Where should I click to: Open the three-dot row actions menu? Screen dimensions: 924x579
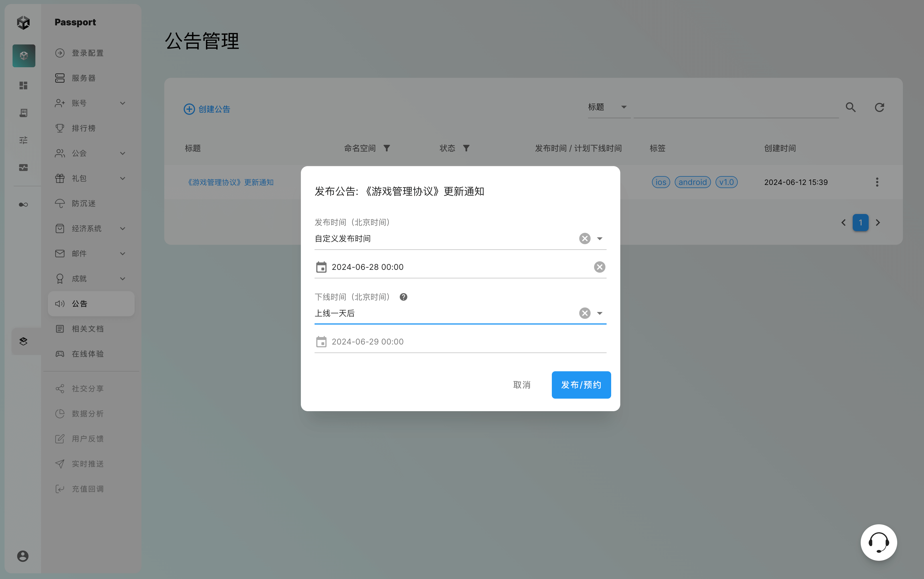click(877, 182)
